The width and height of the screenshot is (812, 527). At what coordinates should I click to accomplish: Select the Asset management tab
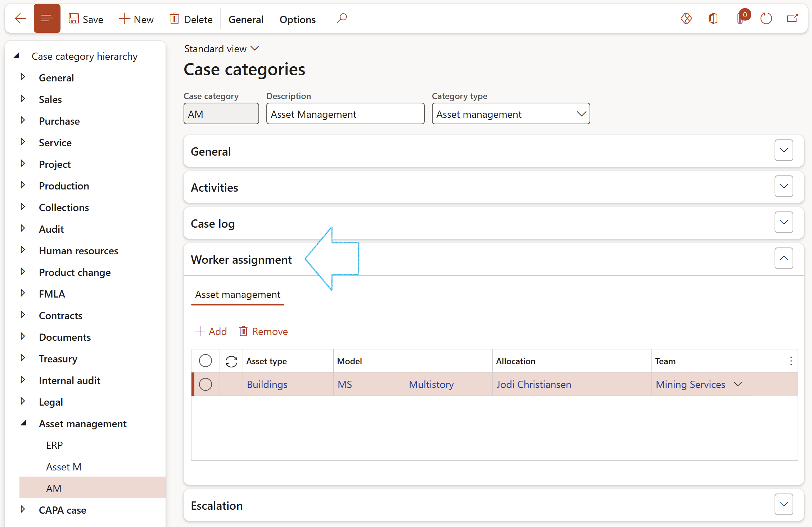238,295
